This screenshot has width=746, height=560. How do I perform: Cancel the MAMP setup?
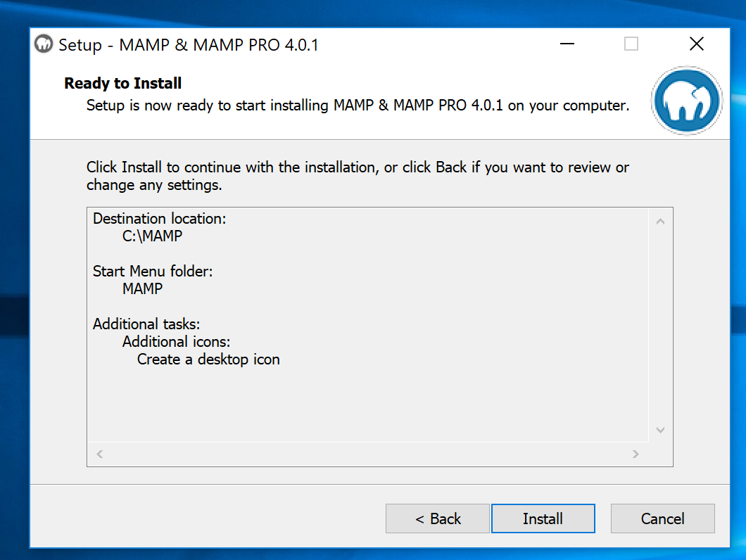pos(662,518)
